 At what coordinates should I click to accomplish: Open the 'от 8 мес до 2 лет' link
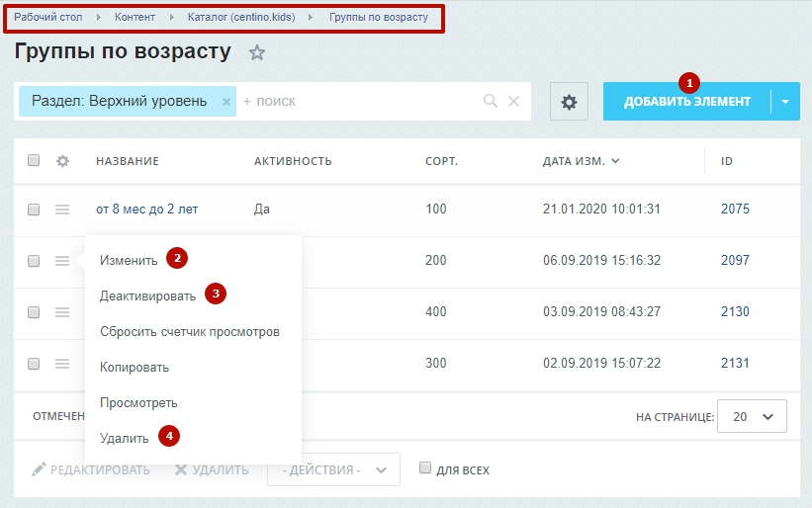pyautogui.click(x=146, y=210)
